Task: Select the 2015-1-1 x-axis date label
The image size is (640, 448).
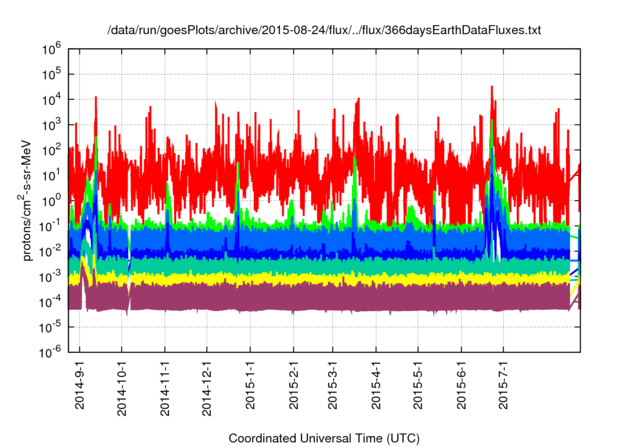Action: click(x=250, y=381)
